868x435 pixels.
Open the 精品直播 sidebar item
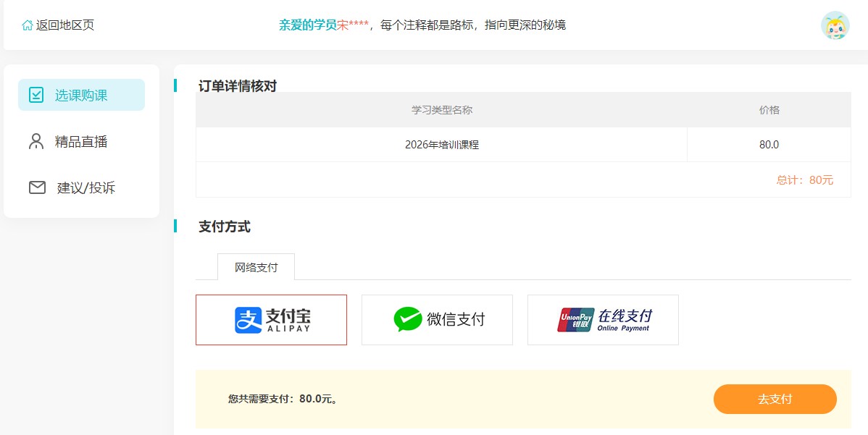[x=81, y=141]
